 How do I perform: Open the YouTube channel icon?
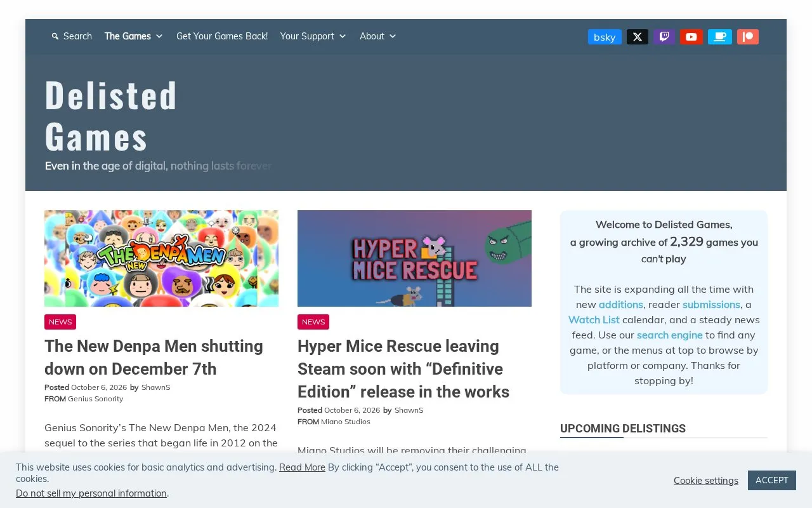point(691,37)
